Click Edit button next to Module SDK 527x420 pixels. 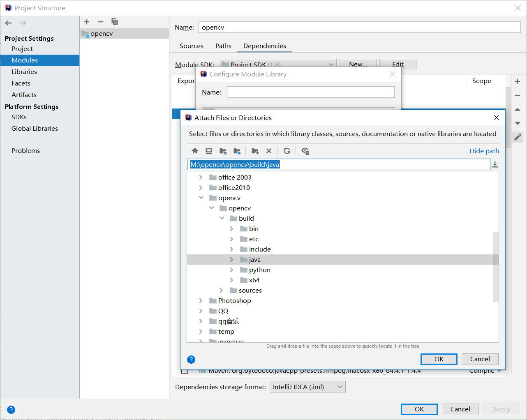pos(398,64)
